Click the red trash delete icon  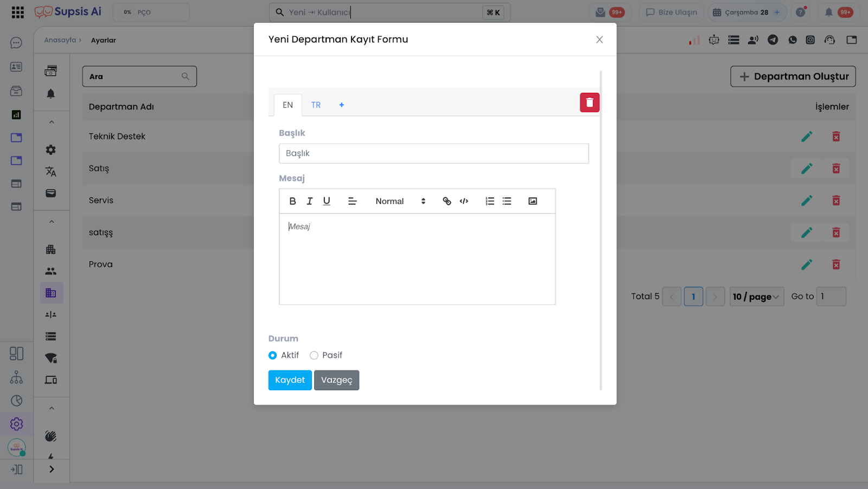(x=590, y=102)
